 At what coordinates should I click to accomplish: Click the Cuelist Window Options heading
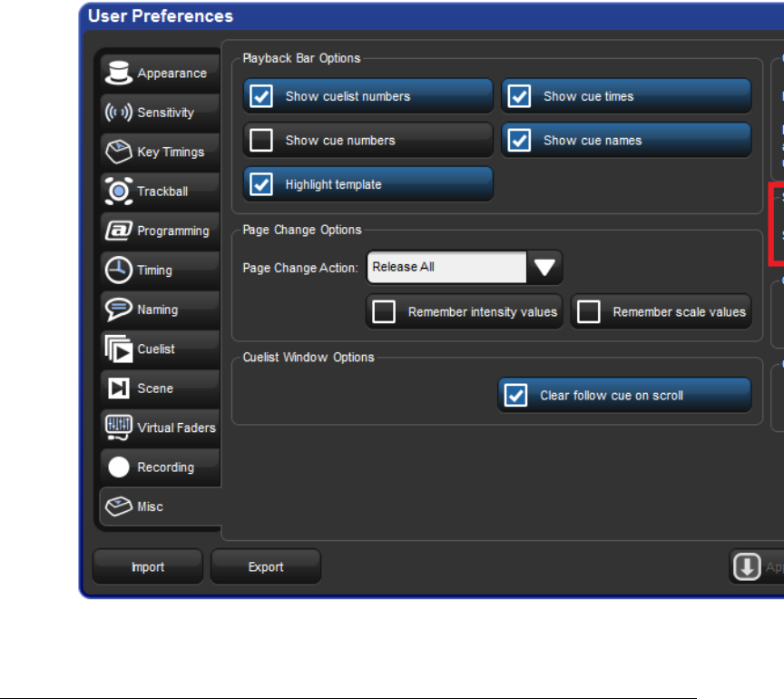tap(309, 358)
